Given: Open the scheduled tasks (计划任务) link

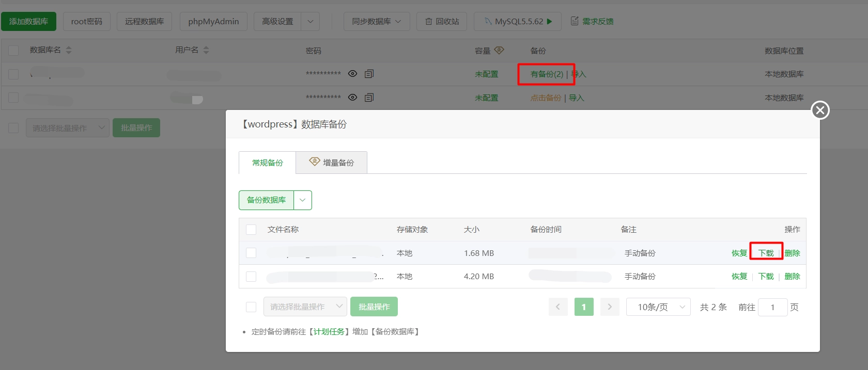Looking at the screenshot, I should click(329, 331).
